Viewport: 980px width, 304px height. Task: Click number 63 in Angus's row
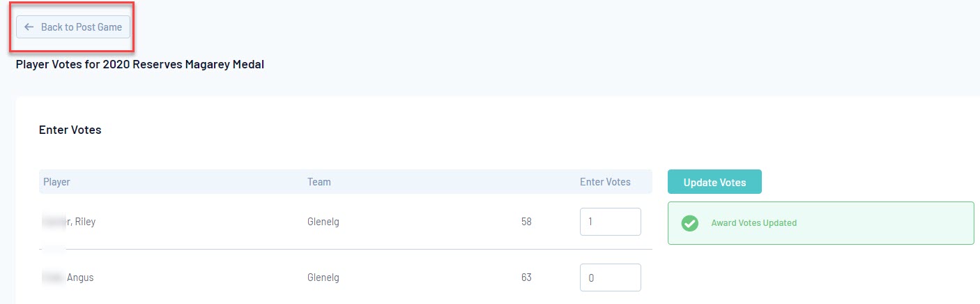(526, 278)
